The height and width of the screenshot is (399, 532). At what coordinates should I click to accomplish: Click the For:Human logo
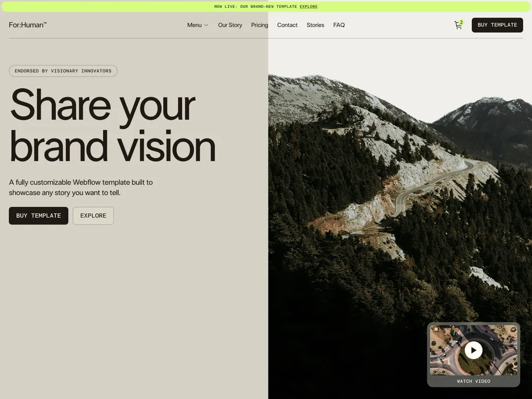point(28,24)
